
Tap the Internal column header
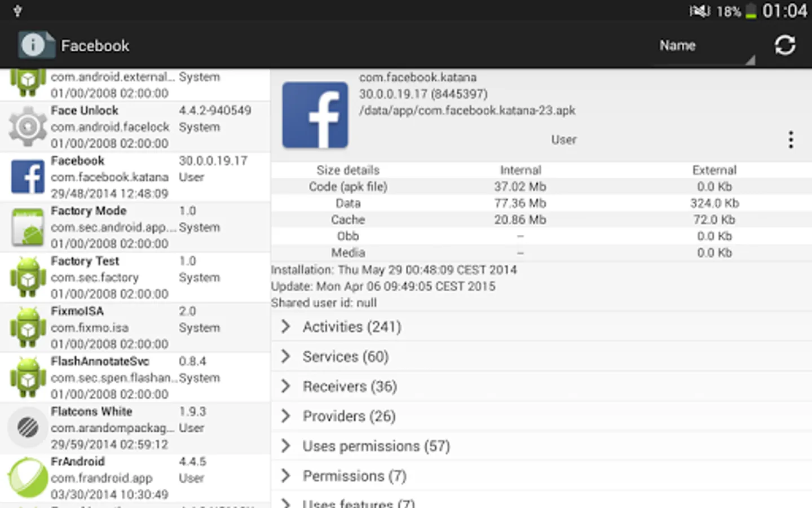(x=520, y=170)
